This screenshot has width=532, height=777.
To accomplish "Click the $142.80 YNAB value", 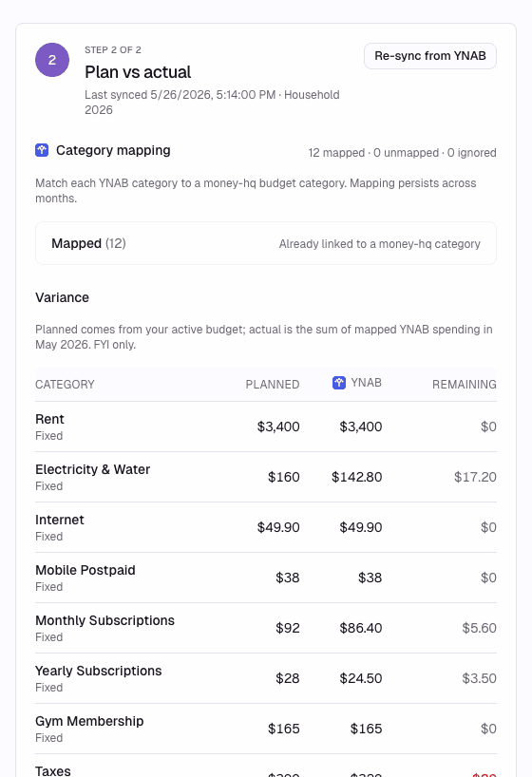I will pyautogui.click(x=356, y=477).
